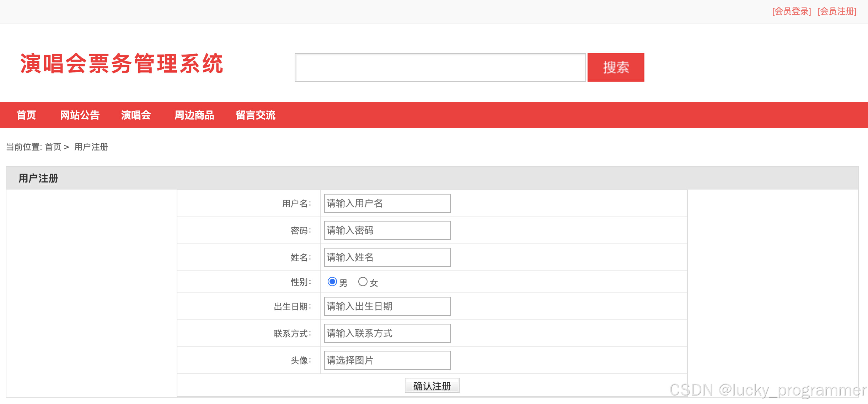Select the 女 radio button
The height and width of the screenshot is (404, 868).
point(363,282)
